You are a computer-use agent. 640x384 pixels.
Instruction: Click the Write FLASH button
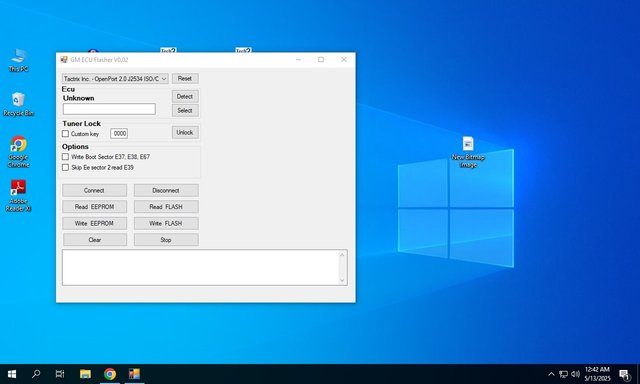pos(166,223)
